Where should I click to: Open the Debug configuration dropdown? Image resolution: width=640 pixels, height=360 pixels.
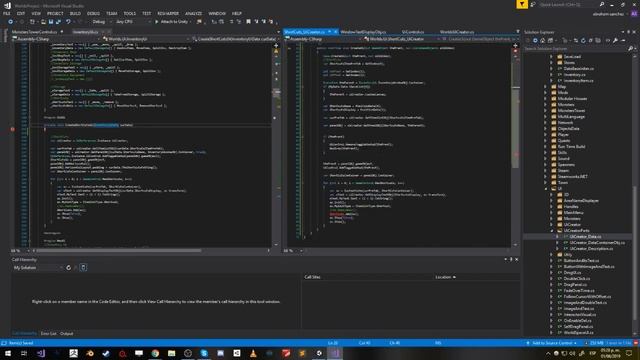tap(101, 22)
